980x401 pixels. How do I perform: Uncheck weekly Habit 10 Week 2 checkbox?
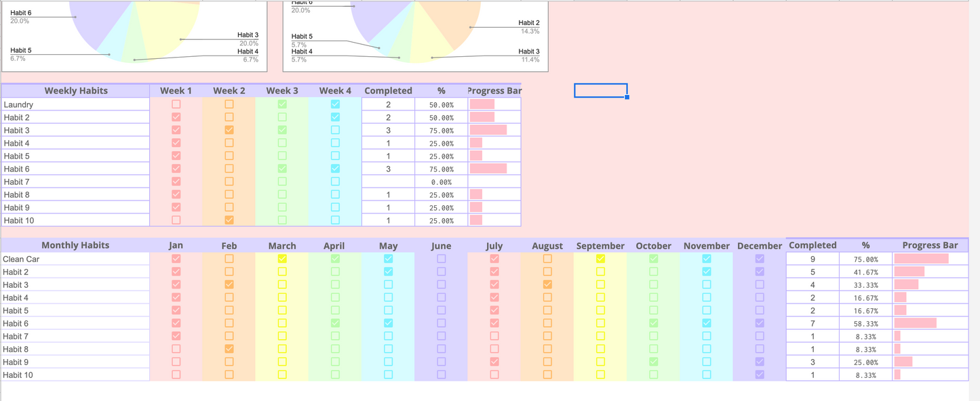[x=229, y=220]
